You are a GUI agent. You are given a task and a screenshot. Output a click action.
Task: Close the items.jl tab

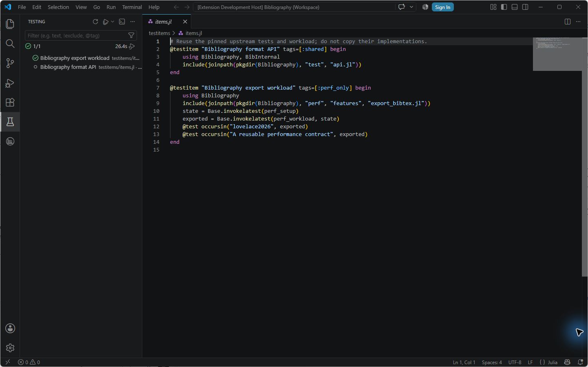185,22
